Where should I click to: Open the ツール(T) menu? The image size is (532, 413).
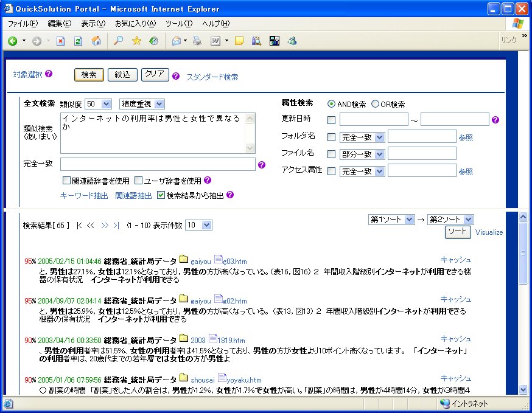point(179,23)
